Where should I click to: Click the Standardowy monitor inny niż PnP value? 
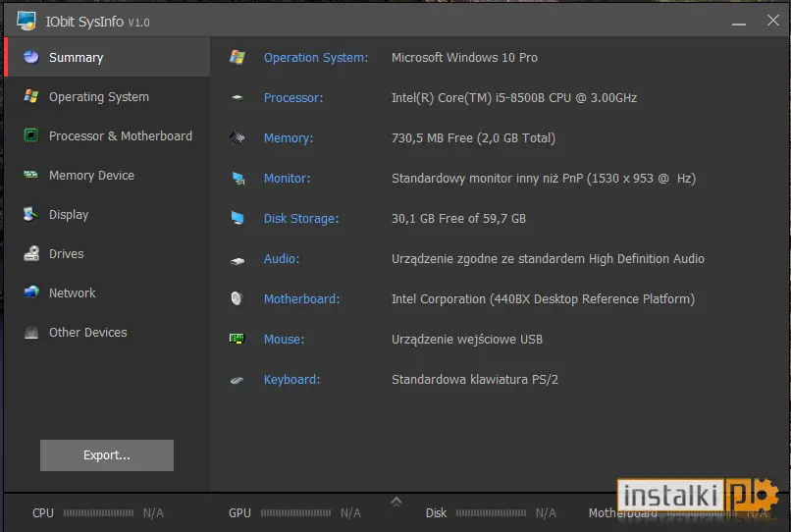pos(544,179)
